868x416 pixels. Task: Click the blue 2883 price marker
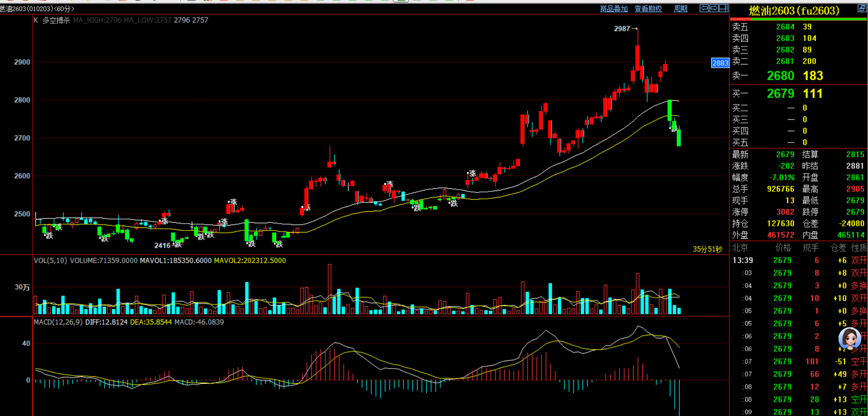click(720, 63)
